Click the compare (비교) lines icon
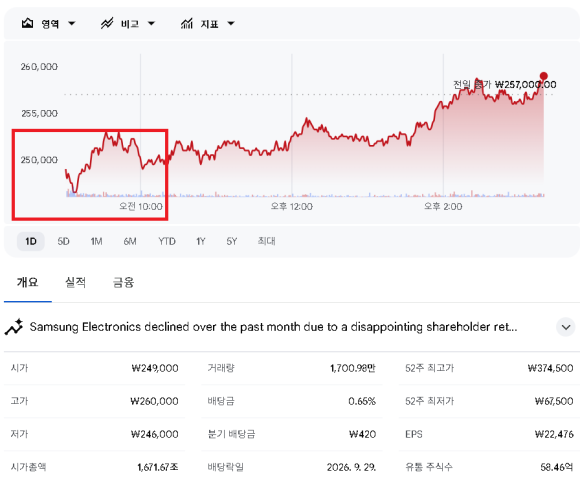 point(107,23)
